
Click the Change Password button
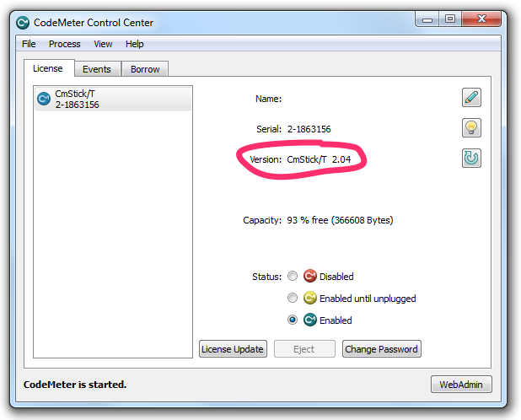(381, 349)
